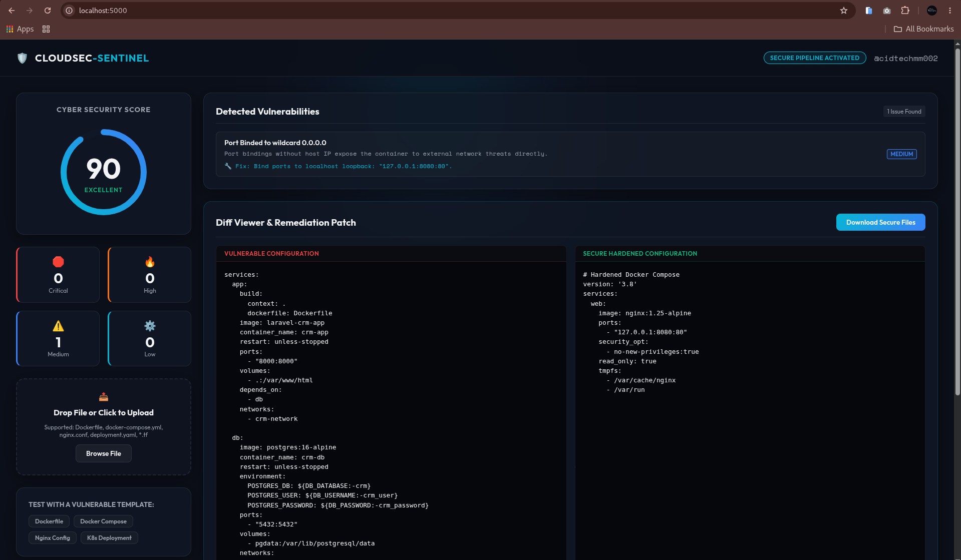Viewport: 961px width, 560px height.
Task: Reload the page with the refresh icon
Action: 48,11
